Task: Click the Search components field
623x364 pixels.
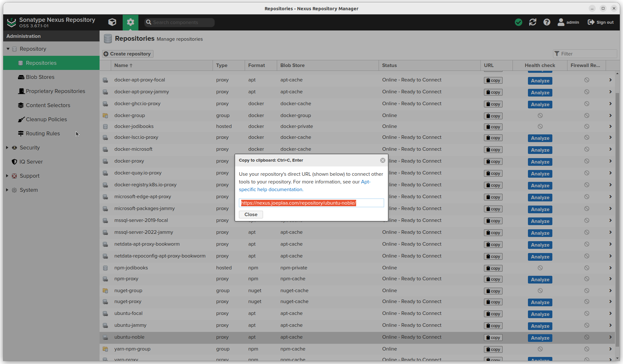Action: pyautogui.click(x=179, y=22)
